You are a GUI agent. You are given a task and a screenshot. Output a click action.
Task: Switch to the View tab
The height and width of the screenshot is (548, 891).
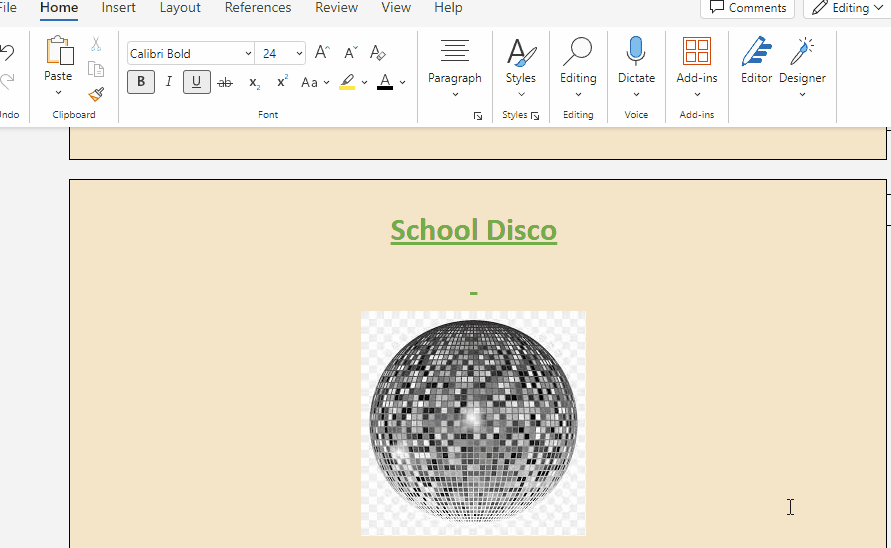click(x=395, y=8)
